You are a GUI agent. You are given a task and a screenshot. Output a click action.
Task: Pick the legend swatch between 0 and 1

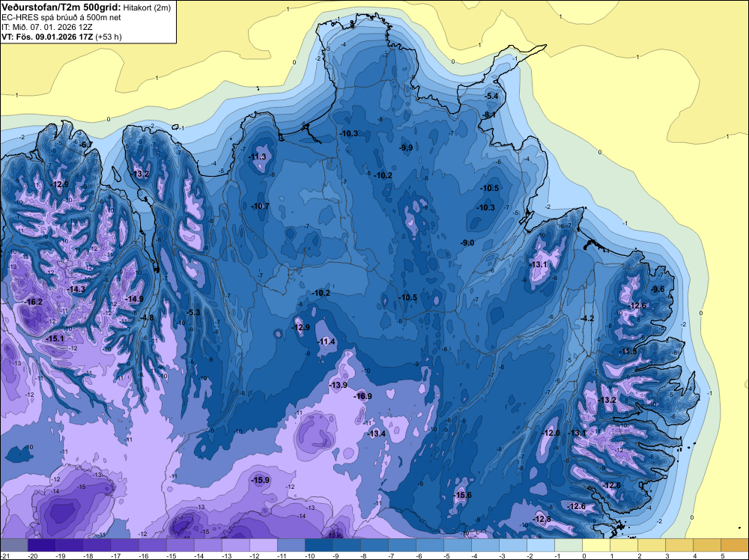point(595,545)
